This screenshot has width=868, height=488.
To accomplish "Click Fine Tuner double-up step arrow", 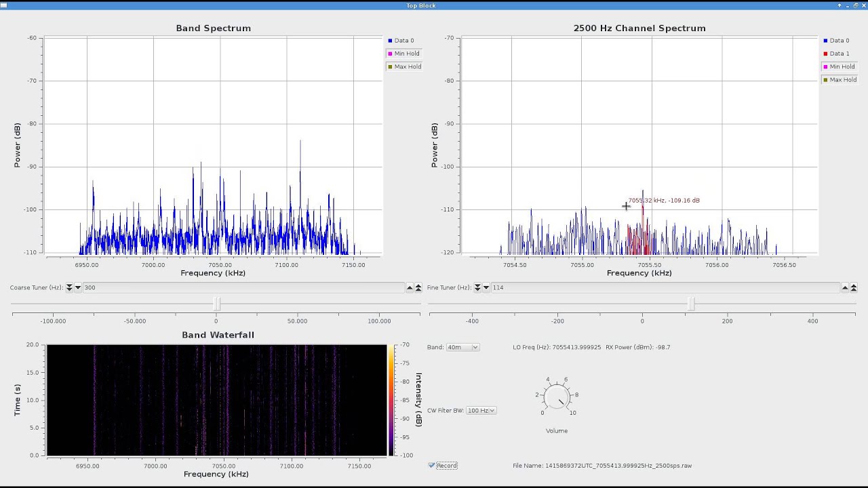I will tap(854, 287).
